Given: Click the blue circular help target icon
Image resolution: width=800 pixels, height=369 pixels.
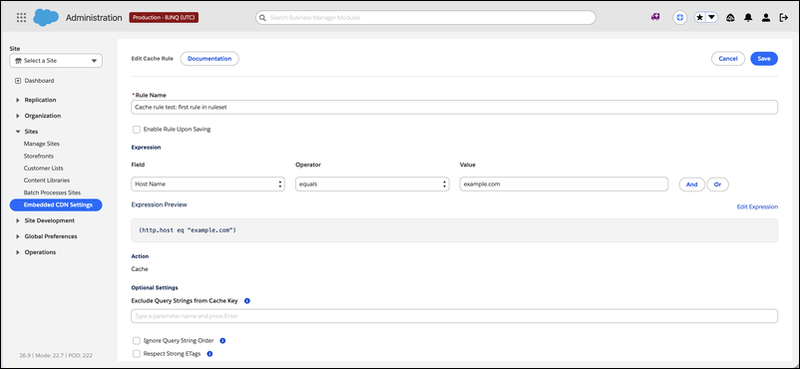Looking at the screenshot, I should coord(679,17).
